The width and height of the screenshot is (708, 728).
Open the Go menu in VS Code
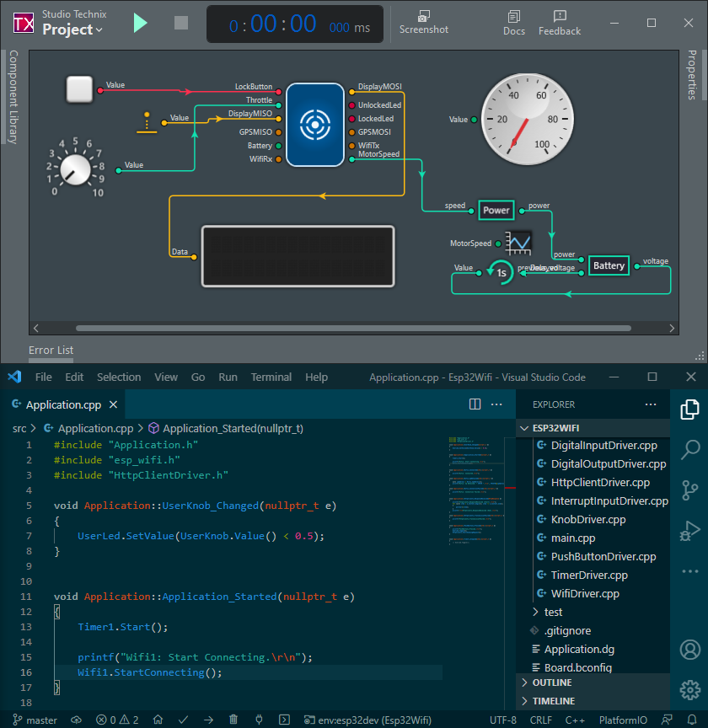coord(198,377)
